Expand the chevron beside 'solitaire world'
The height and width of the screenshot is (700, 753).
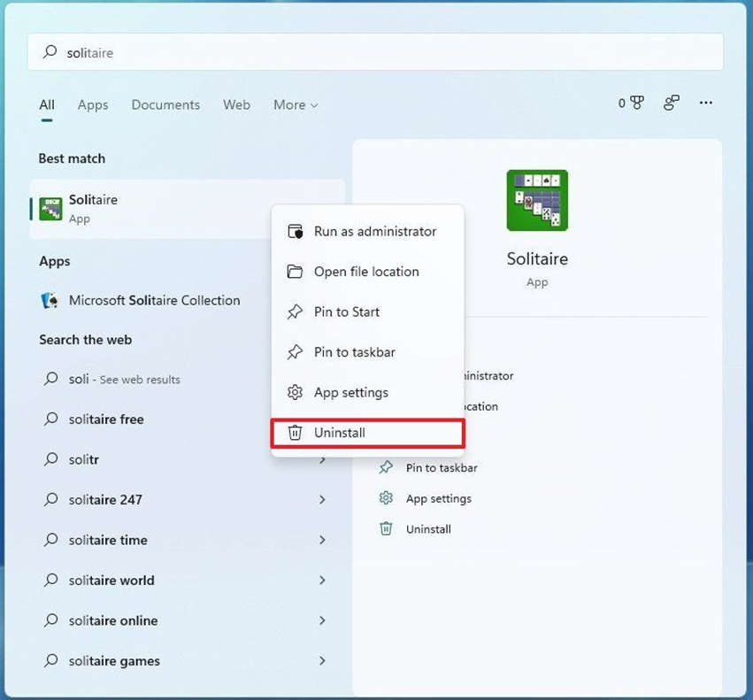coord(322,581)
